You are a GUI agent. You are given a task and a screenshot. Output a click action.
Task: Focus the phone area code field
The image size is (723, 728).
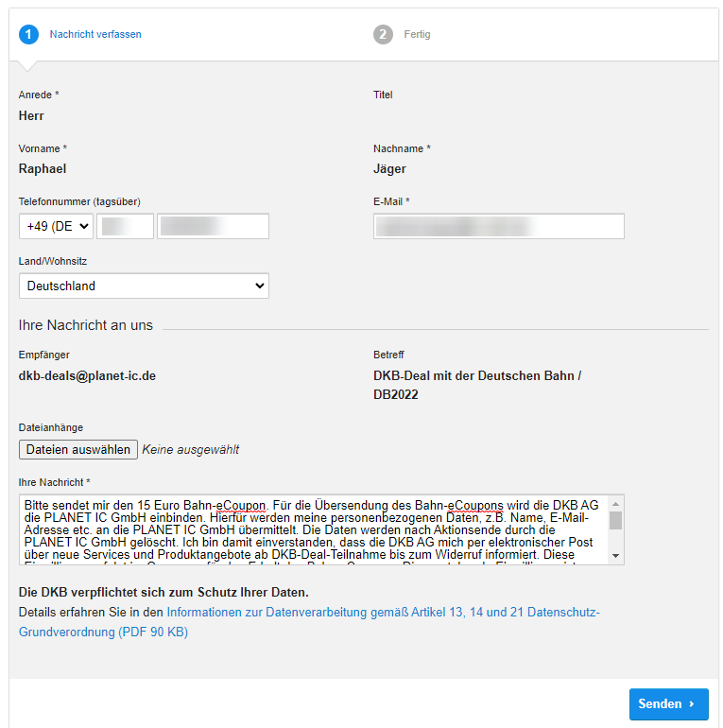[x=125, y=227]
